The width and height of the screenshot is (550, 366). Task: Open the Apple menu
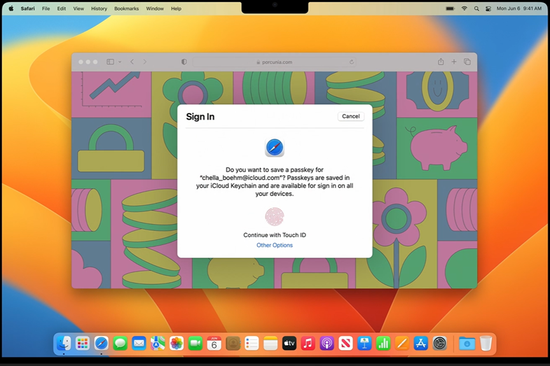11,8
